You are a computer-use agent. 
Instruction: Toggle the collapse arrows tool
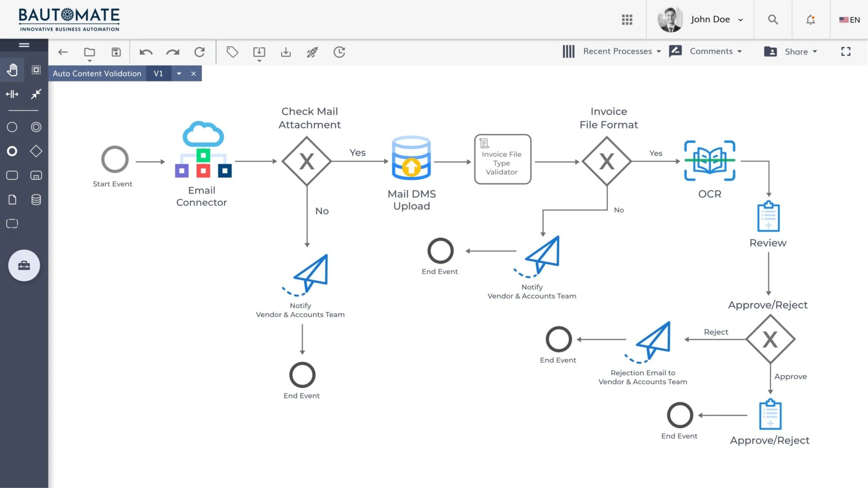tap(36, 94)
